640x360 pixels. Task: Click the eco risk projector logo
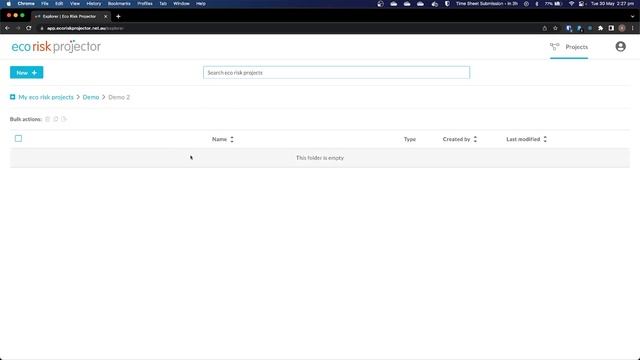click(56, 47)
